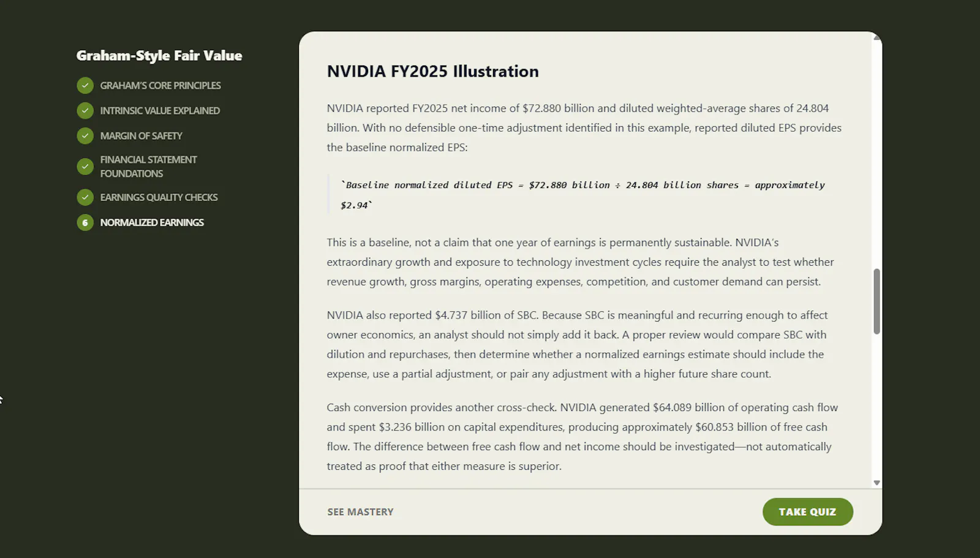Go to Intrinsic Value Explained lesson
The image size is (980, 558).
[x=160, y=111]
